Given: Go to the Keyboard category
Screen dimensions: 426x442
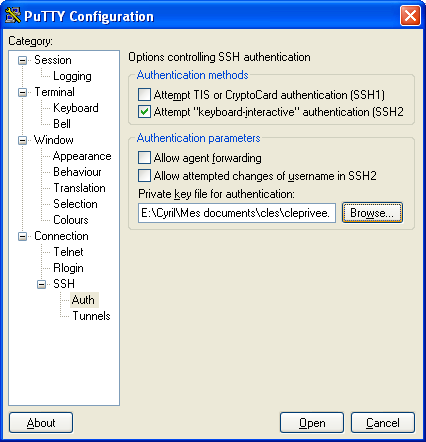Looking at the screenshot, I should (x=76, y=108).
